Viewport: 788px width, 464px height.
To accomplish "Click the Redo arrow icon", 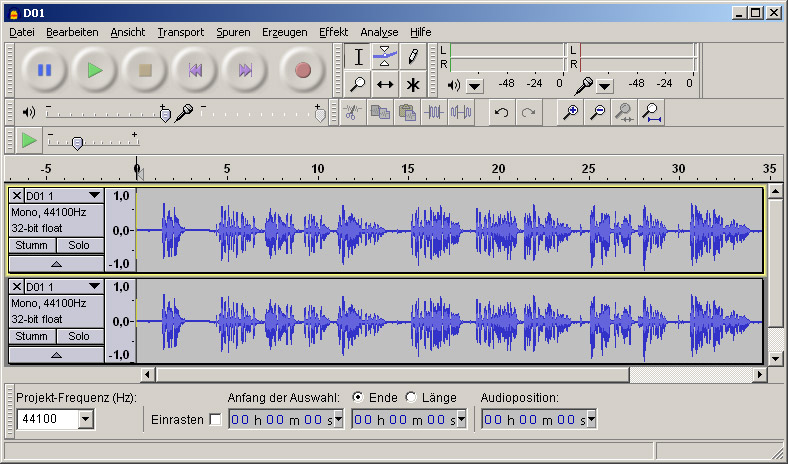I will pyautogui.click(x=529, y=112).
